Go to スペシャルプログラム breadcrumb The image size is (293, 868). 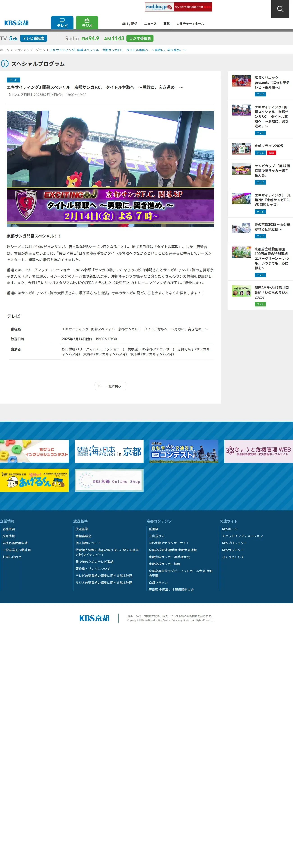pos(29,50)
